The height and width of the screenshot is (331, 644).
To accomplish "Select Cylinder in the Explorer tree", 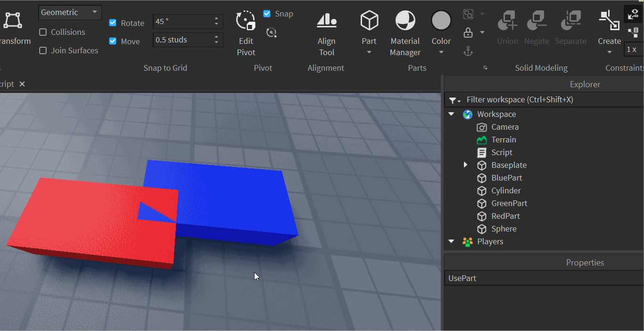I will coord(506,190).
